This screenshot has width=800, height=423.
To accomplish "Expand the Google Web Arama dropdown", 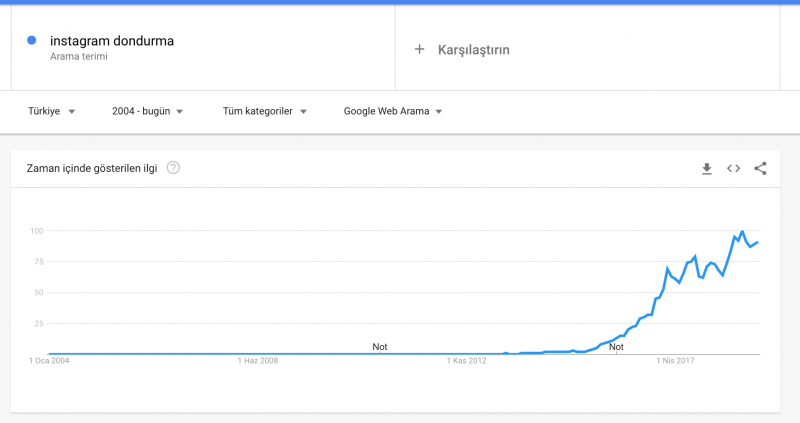I will click(393, 111).
